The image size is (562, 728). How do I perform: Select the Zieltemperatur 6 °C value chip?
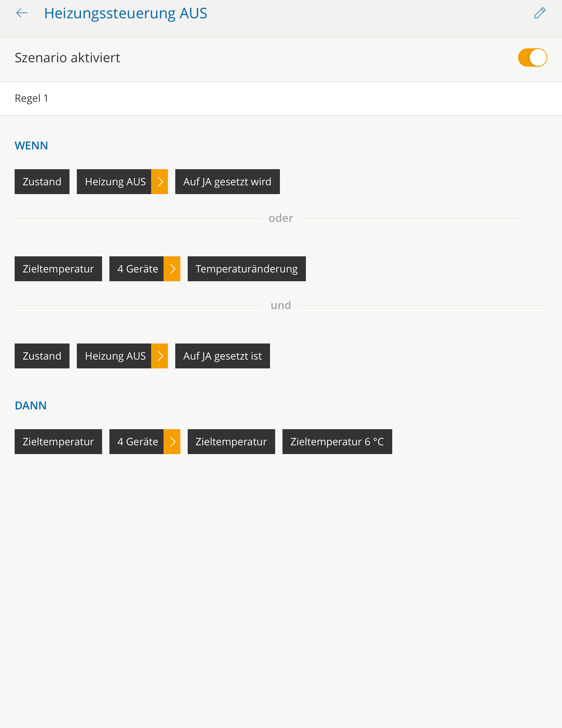[x=337, y=442]
